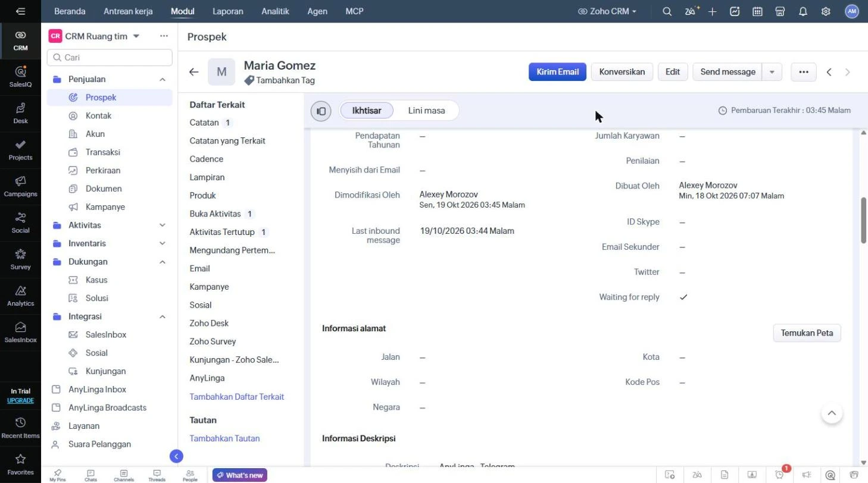This screenshot has height=483, width=868.
Task: Open the calendar icon in top bar
Action: tap(758, 11)
